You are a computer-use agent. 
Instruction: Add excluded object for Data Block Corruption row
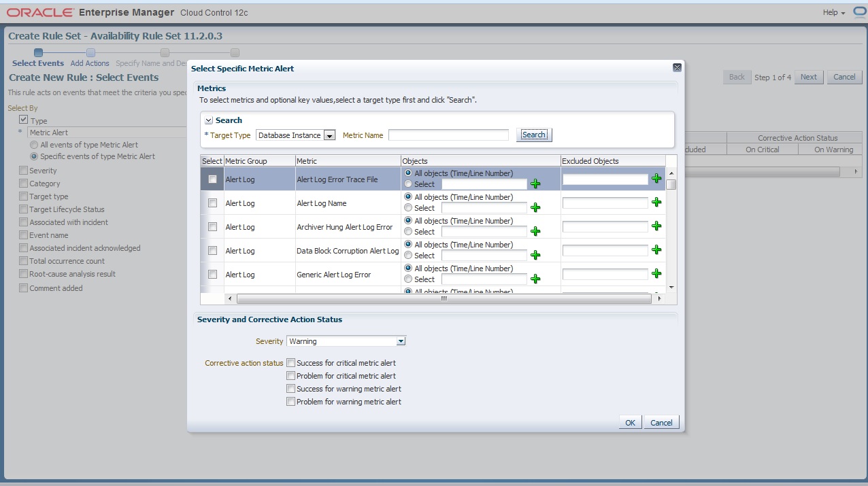(656, 250)
